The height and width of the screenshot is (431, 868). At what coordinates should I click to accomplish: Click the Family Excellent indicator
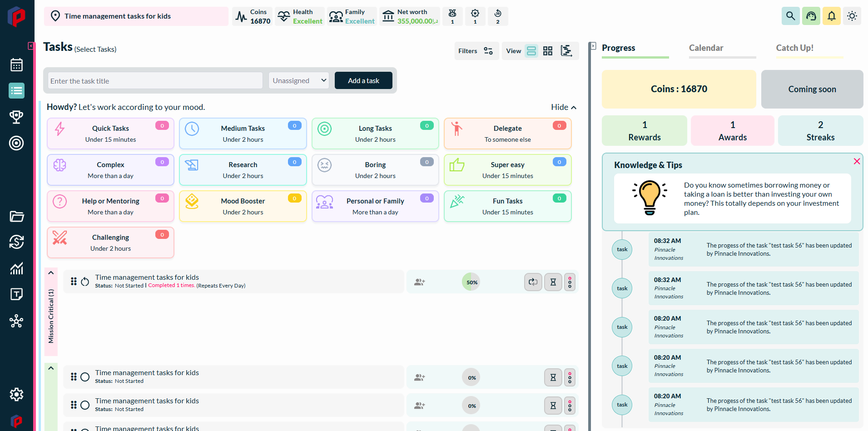click(x=352, y=16)
